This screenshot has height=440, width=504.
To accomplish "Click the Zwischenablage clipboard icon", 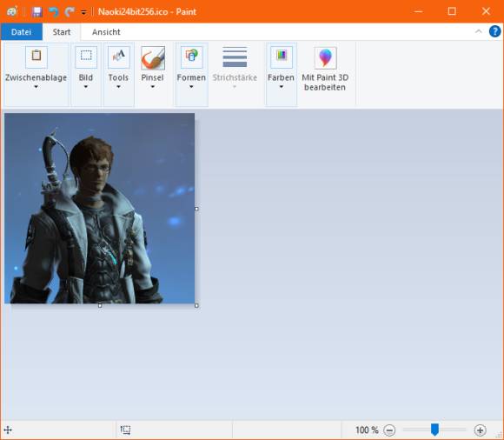I will tap(36, 57).
